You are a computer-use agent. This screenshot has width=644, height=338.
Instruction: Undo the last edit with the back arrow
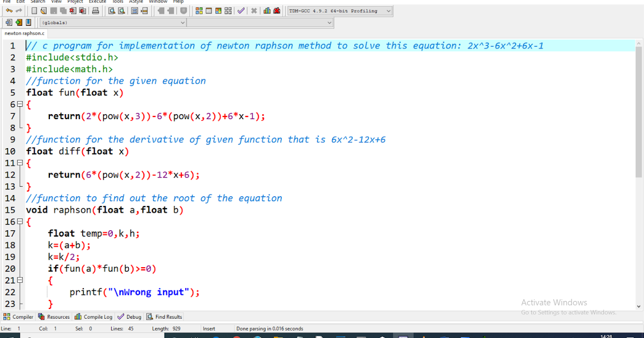(10, 10)
